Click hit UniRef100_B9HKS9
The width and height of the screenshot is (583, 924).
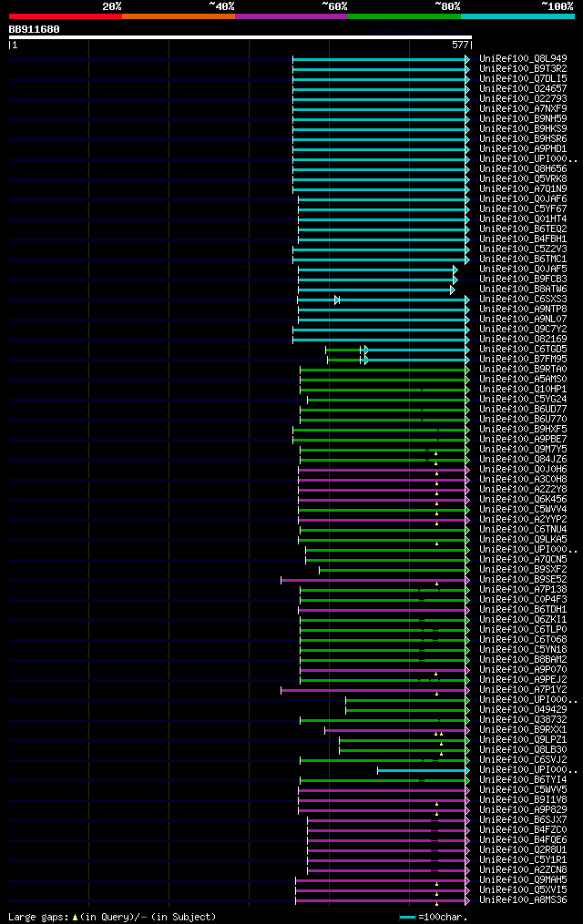pos(523,129)
